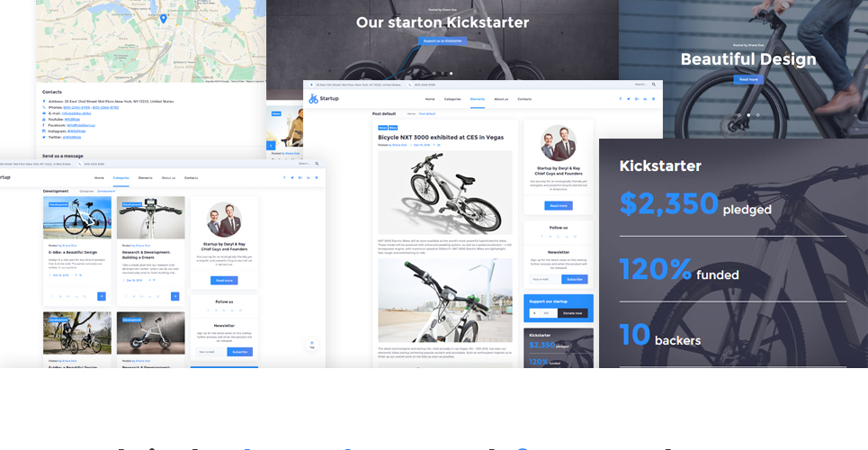
Task: Click the info@ebike e-mail link in Contacts
Action: coord(76,113)
